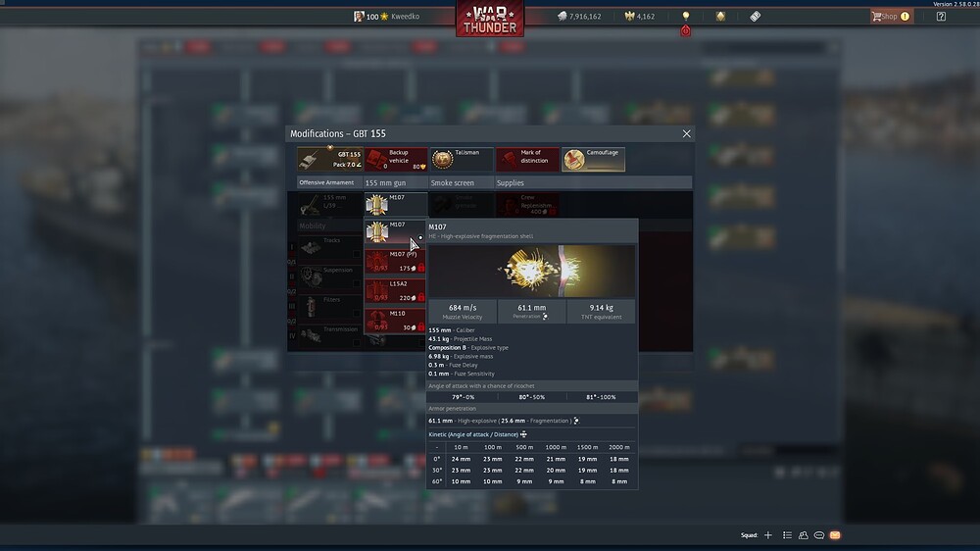
Task: Click the red target icon under light bulb
Action: (686, 30)
